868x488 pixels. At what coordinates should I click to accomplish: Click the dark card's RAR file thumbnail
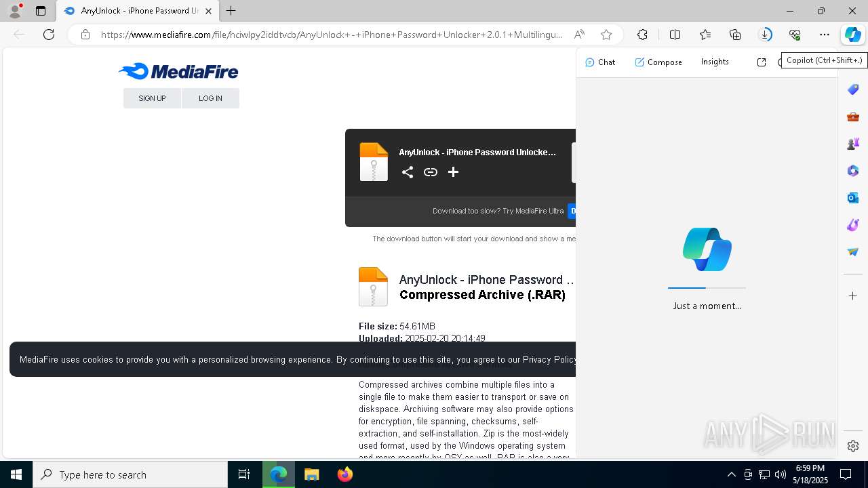pyautogui.click(x=374, y=161)
